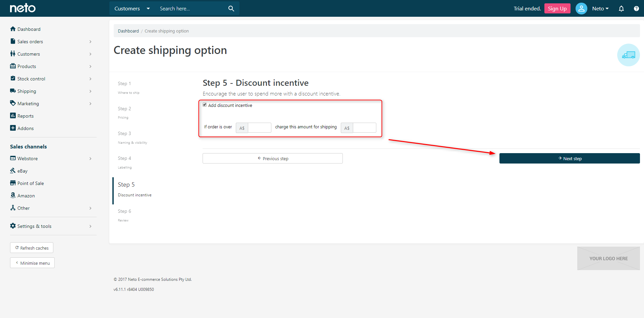The height and width of the screenshot is (318, 644).
Task: Click the Addons plus icon
Action: coord(13,128)
